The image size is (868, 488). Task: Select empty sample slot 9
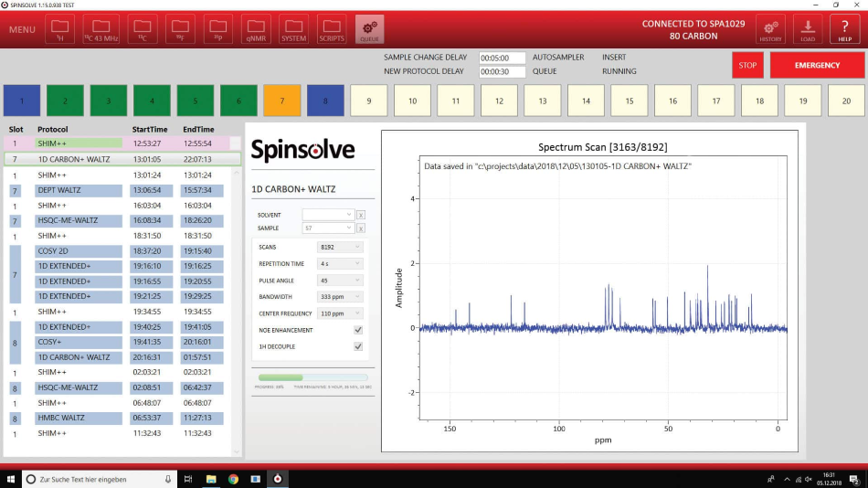click(x=369, y=101)
